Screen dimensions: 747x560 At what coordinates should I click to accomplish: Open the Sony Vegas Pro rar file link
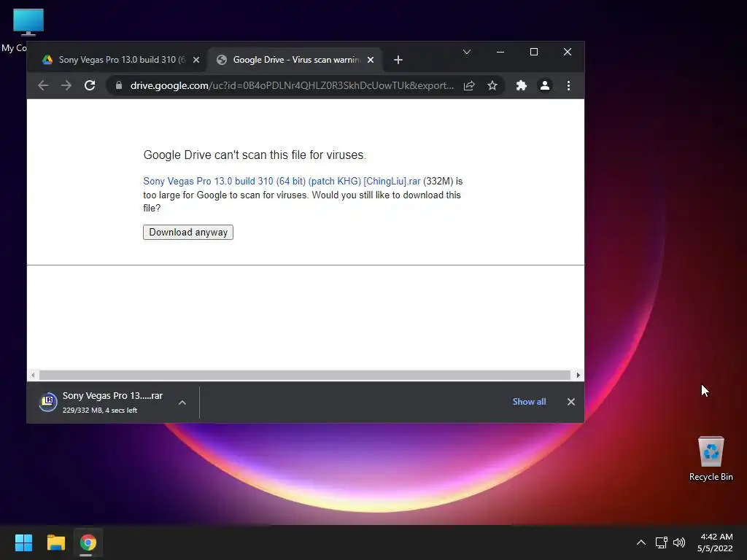[x=282, y=182]
